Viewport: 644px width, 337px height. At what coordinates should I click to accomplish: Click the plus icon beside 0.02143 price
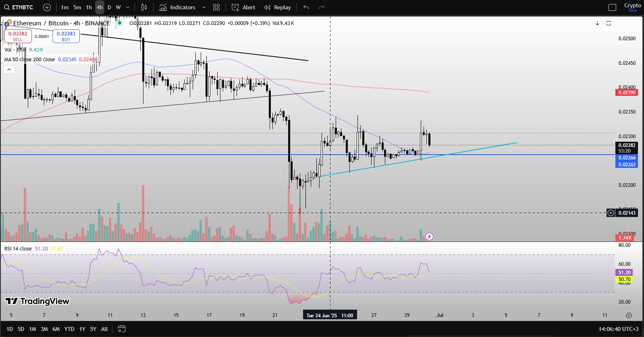click(x=611, y=213)
